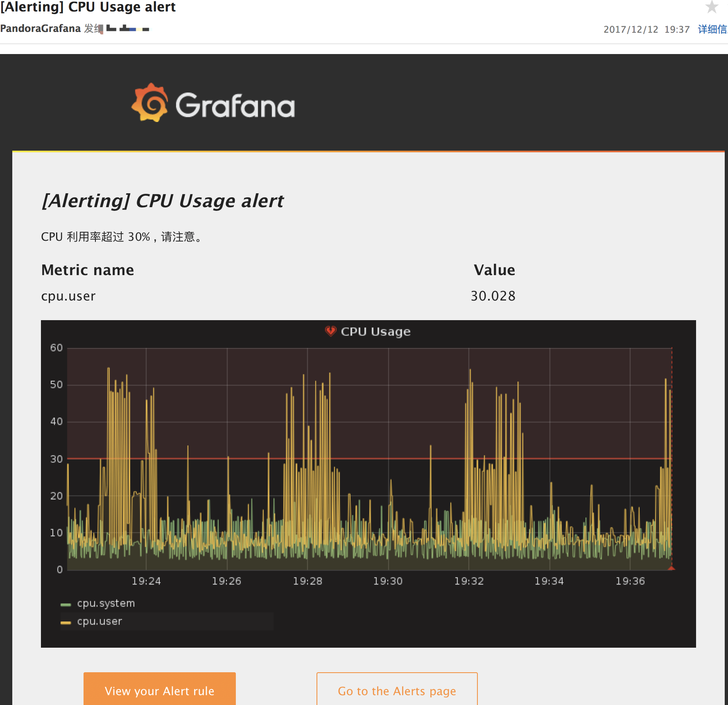The image size is (728, 705).
Task: Click the red alert marker at graph end
Action: pyautogui.click(x=671, y=568)
